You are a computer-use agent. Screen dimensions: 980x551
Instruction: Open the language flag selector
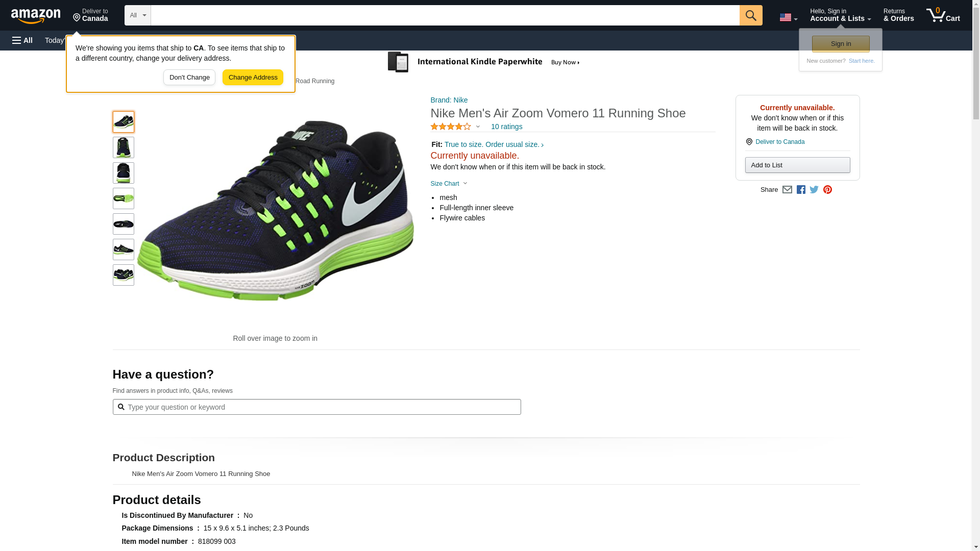click(788, 17)
